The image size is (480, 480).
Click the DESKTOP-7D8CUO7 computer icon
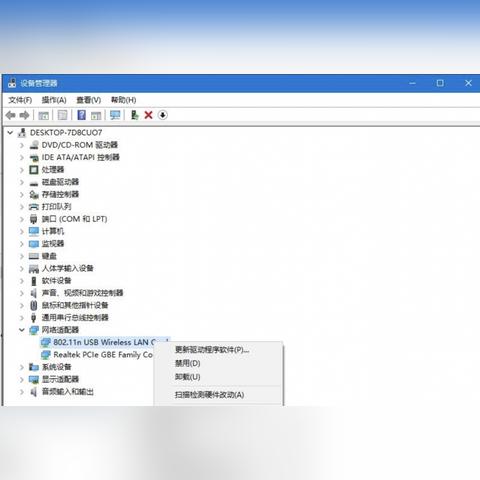(x=22, y=133)
